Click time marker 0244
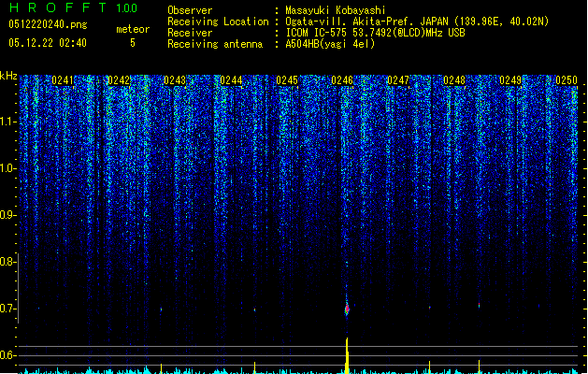 click(231, 80)
